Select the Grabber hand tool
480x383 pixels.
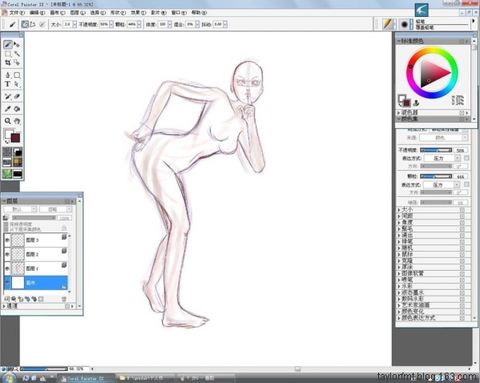tap(17, 121)
